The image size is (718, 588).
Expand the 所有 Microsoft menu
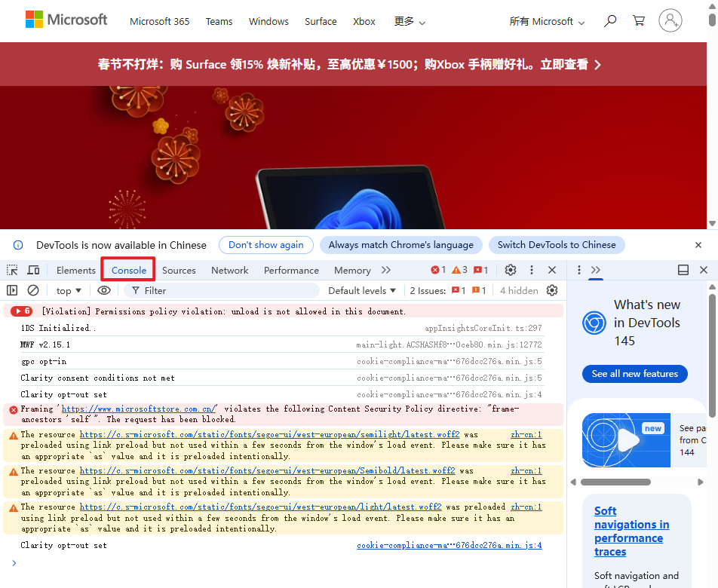pos(547,22)
